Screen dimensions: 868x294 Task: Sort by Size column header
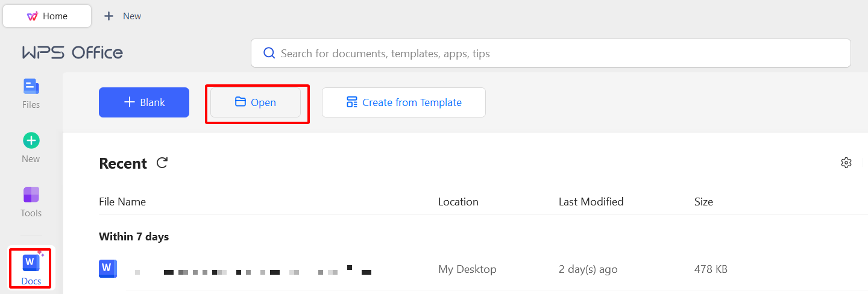click(x=703, y=202)
